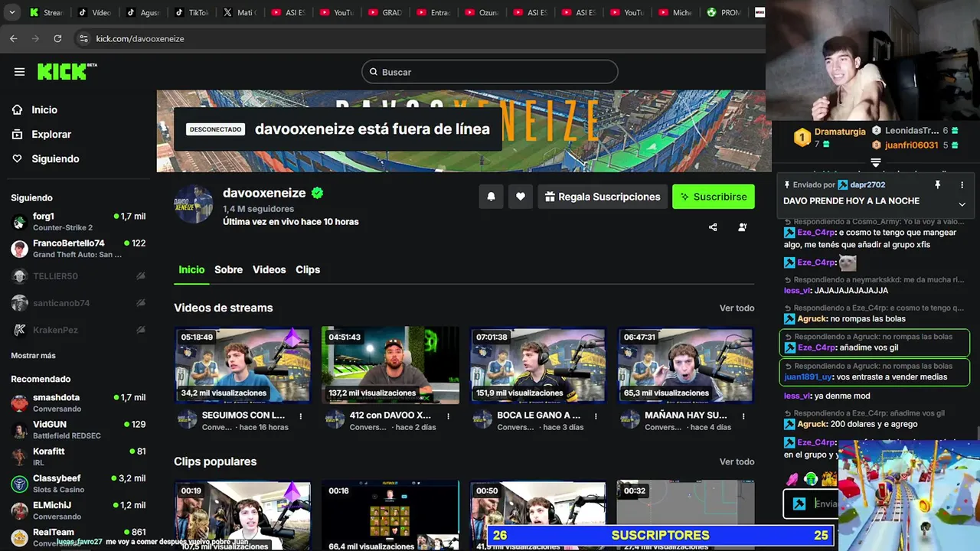Click Ver todo for Clips populares
Screen dimensions: 980x551
pos(737,461)
